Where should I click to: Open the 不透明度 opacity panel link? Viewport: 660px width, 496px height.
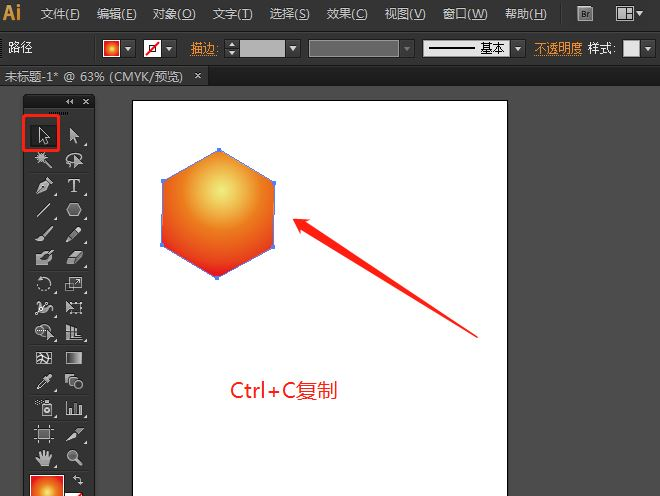[558, 49]
